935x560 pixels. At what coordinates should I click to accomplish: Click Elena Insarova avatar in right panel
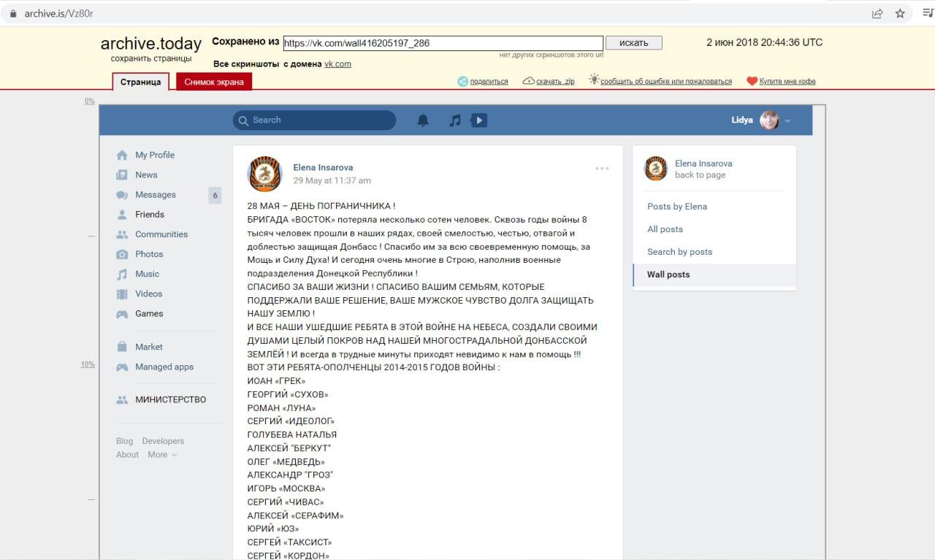coord(656,169)
